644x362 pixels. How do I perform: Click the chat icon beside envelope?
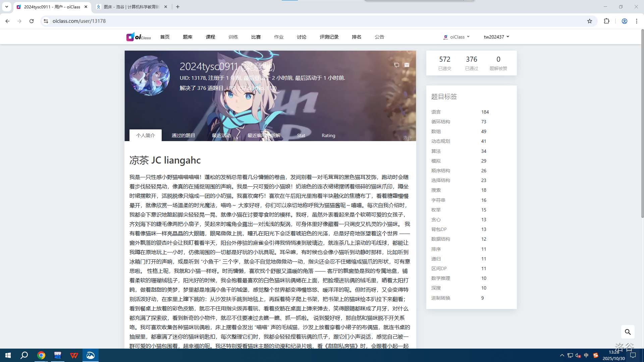(396, 65)
